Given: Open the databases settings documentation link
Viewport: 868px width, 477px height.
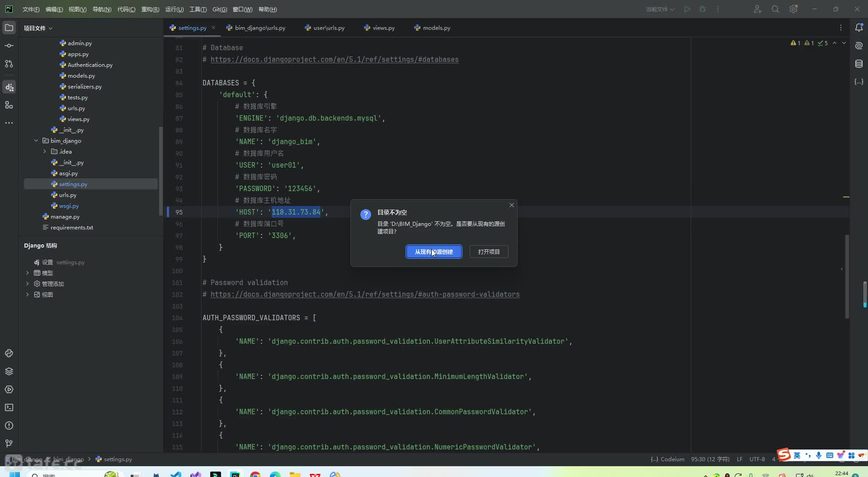Looking at the screenshot, I should (335, 59).
